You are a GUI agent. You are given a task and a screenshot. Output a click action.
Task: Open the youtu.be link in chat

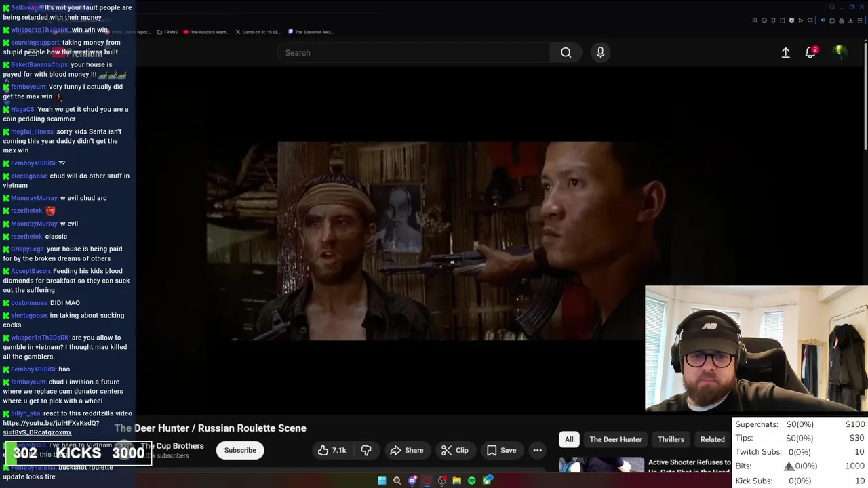[x=51, y=428]
